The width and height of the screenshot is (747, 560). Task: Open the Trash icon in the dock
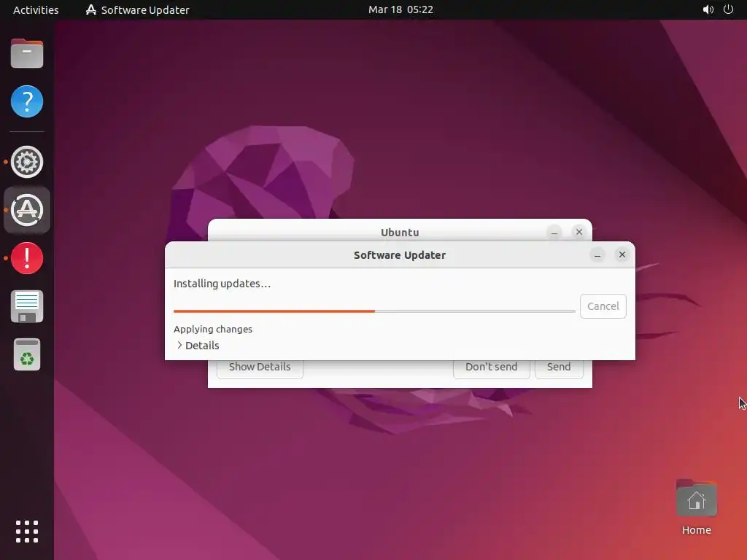click(x=27, y=354)
